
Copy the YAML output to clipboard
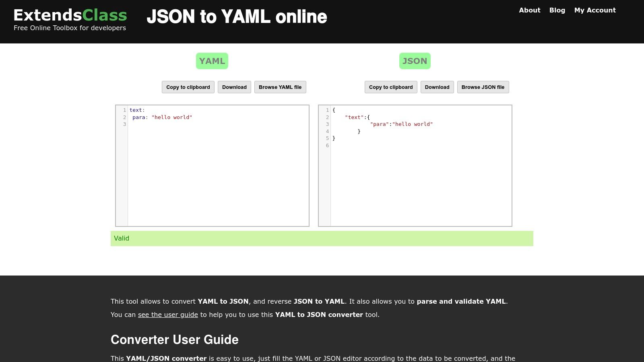(188, 87)
